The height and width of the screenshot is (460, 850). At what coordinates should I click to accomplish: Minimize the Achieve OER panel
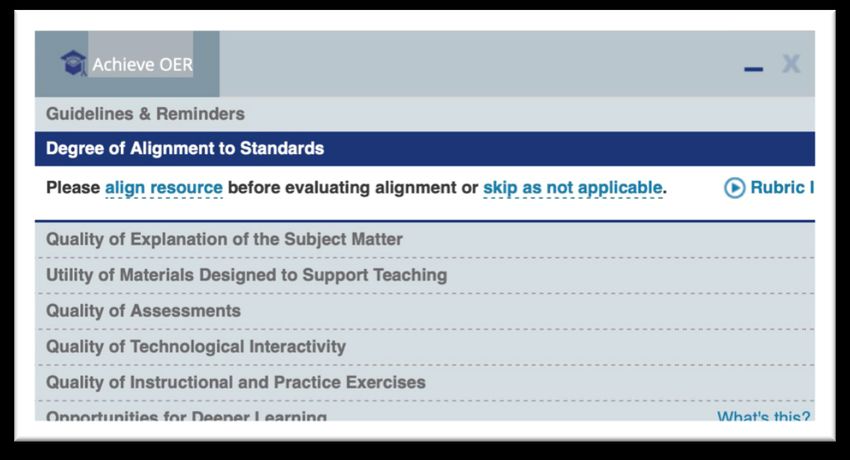click(x=754, y=69)
